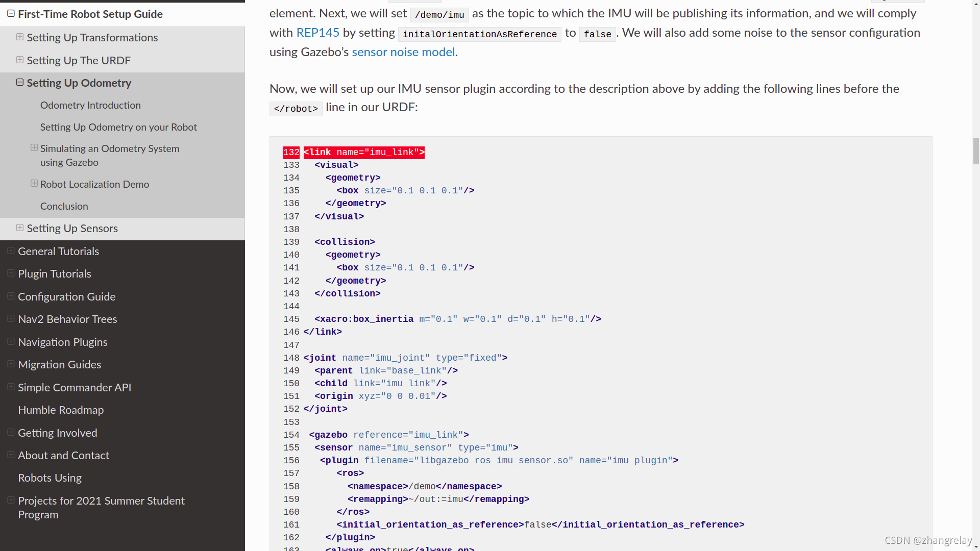Expand the General Tutorials plus icon
This screenshot has width=980, height=551.
pyautogui.click(x=11, y=251)
